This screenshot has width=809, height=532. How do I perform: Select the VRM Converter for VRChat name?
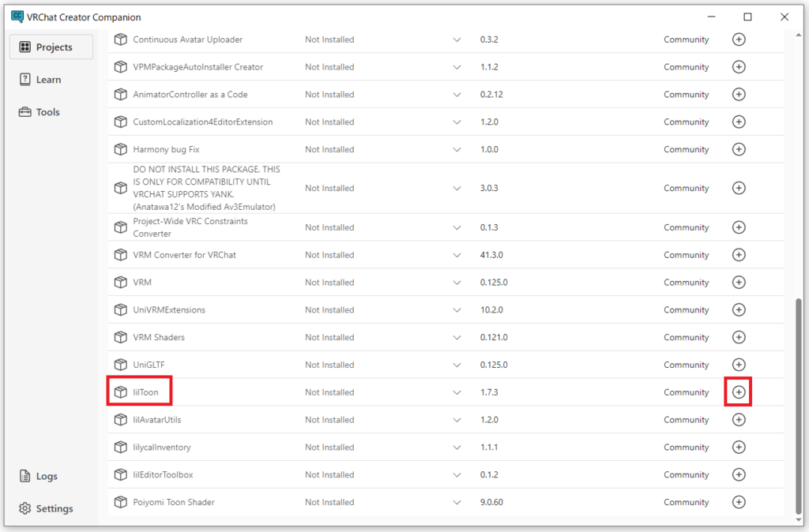(184, 255)
